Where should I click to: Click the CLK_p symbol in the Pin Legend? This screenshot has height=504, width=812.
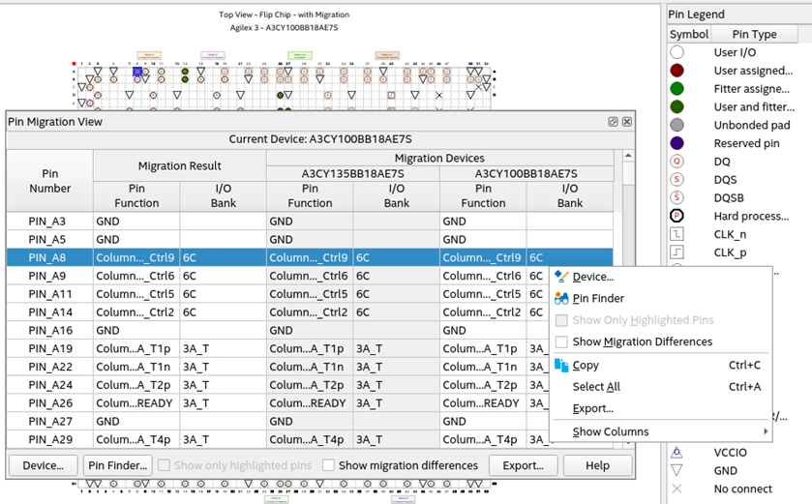(677, 252)
